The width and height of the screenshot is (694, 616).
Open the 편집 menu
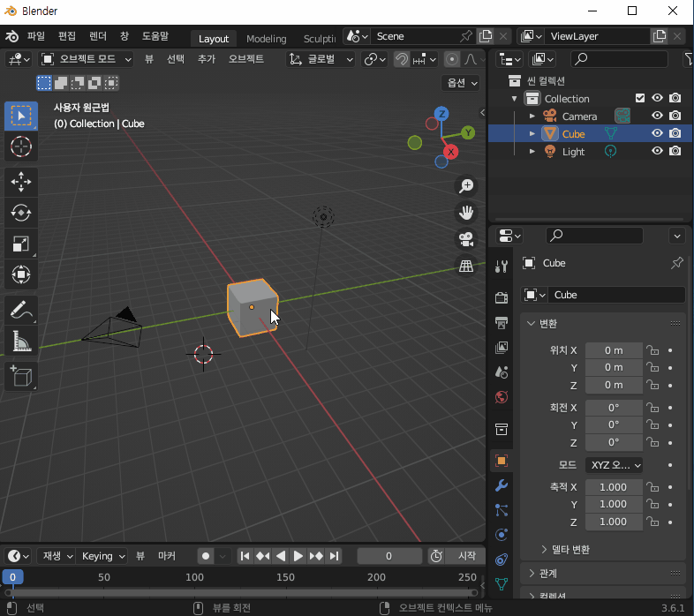[x=67, y=36]
